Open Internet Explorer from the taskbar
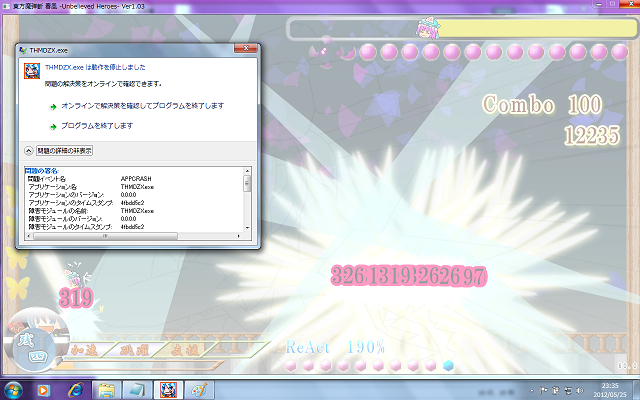The height and width of the screenshot is (400, 640). [74, 389]
